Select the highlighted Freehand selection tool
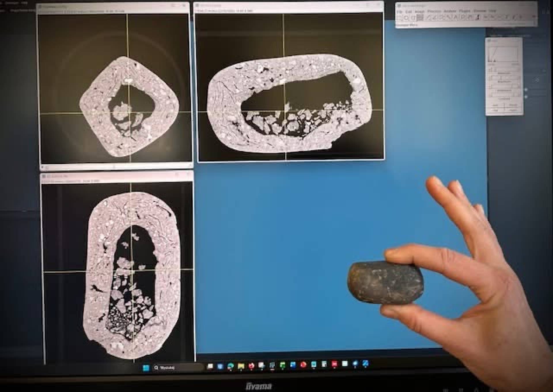Viewport: 553px width, 392px height. point(420,17)
